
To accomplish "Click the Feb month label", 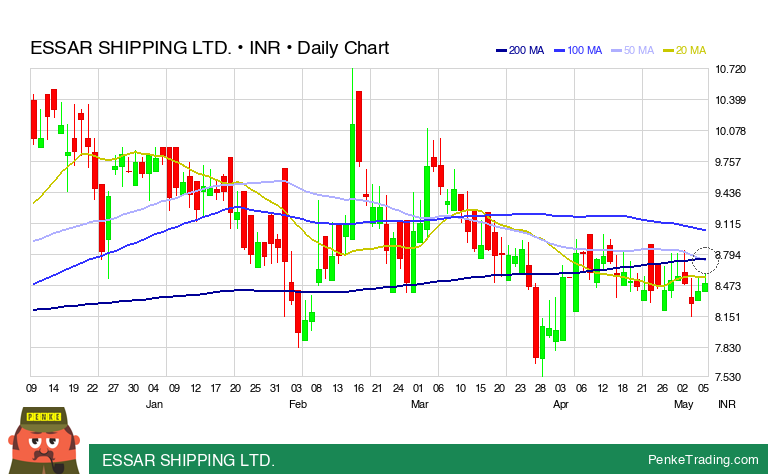I will (298, 404).
